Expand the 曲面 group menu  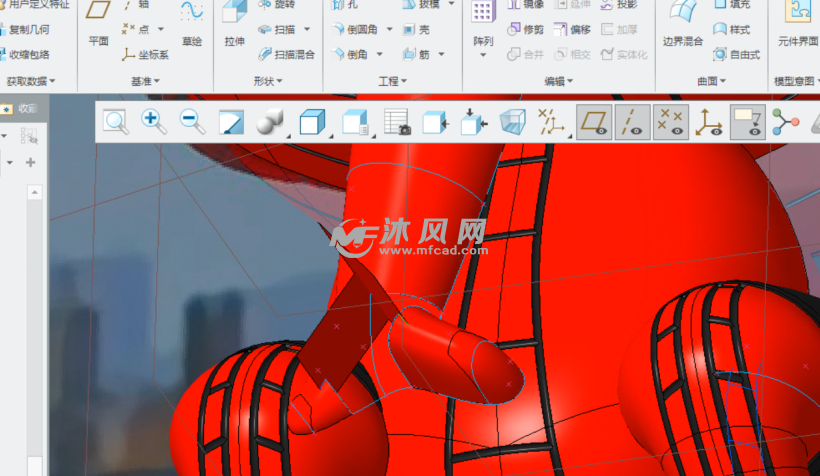click(712, 81)
